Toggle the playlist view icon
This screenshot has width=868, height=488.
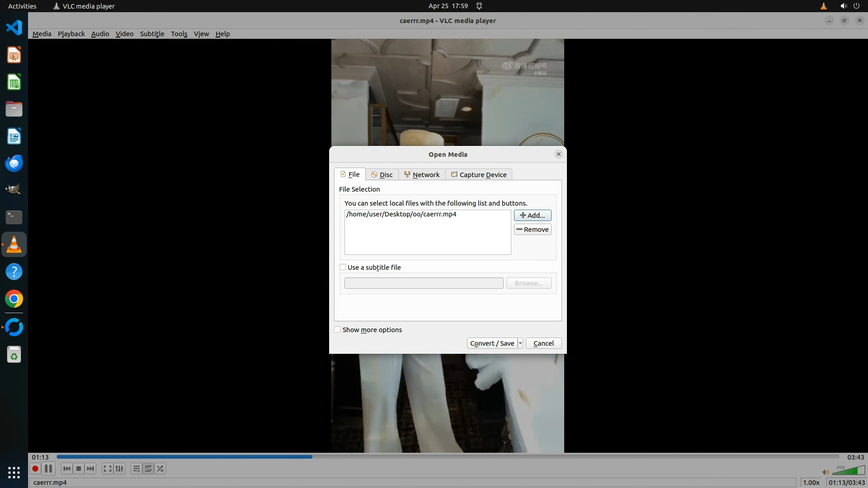tap(136, 469)
